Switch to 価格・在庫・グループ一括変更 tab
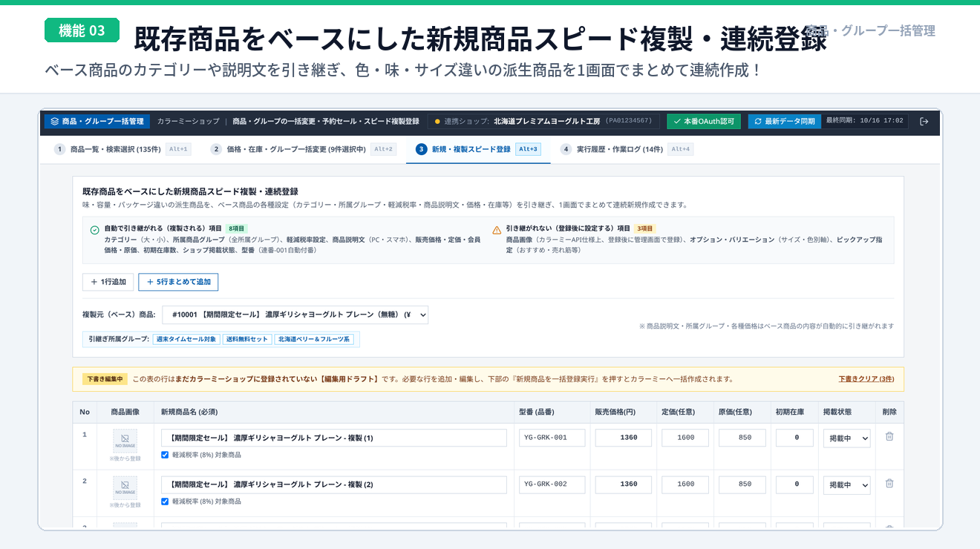Viewport: 980px width, 549px height. pos(303,149)
